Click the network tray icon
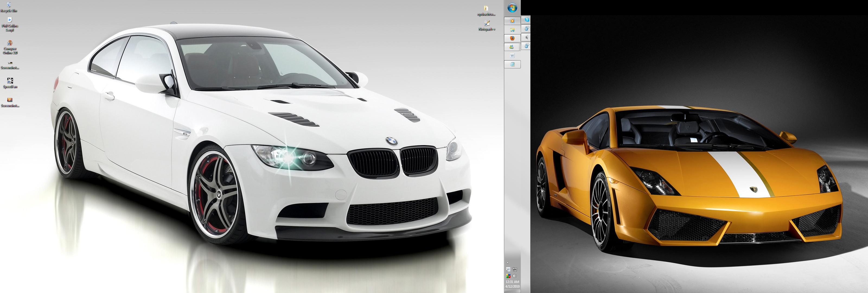The image size is (868, 293). click(x=515, y=269)
